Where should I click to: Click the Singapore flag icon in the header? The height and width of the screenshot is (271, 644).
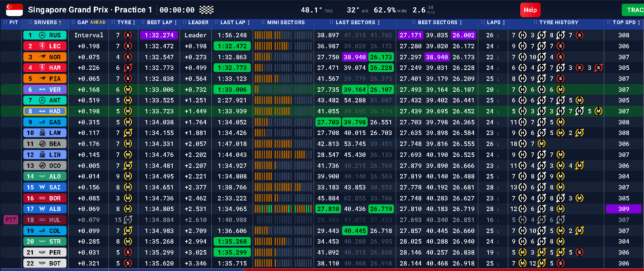tap(15, 10)
